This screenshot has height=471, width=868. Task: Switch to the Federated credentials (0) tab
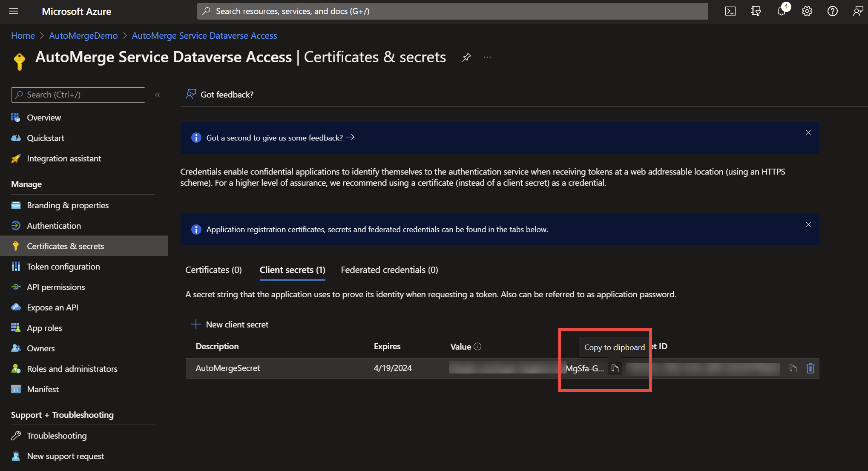pos(389,270)
